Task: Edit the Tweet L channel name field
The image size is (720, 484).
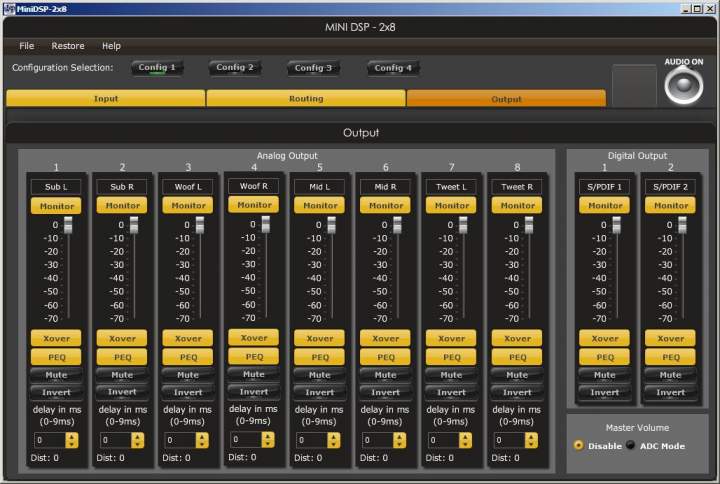Action: click(x=451, y=187)
